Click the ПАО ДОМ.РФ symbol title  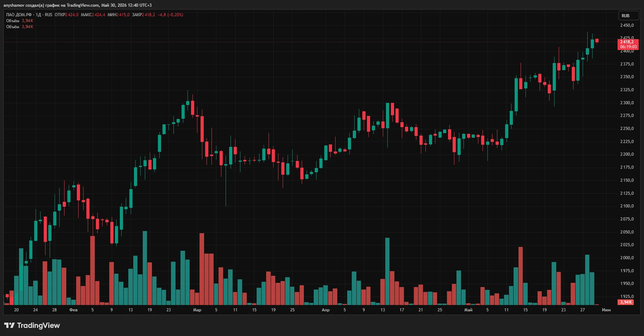coord(19,15)
